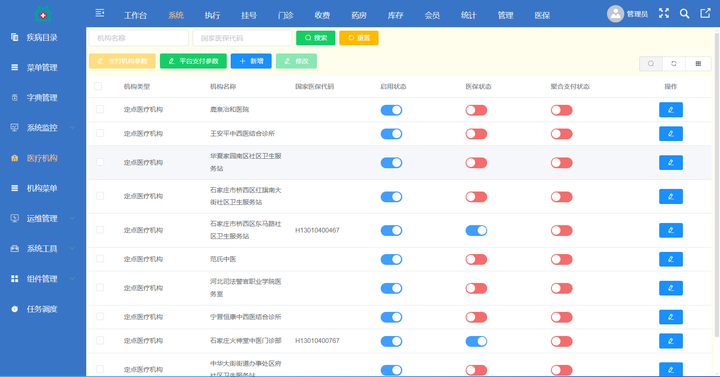Click the H13010400767 code cell
The height and width of the screenshot is (377, 720).
click(317, 341)
